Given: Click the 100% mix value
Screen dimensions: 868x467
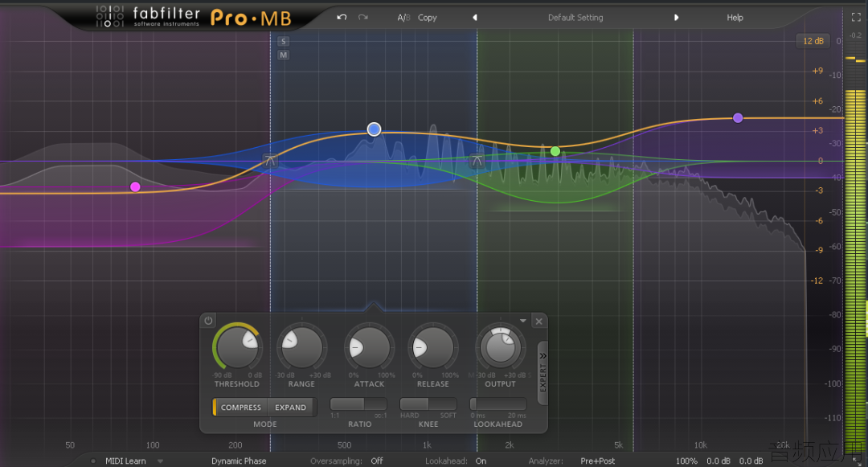Looking at the screenshot, I should tap(686, 461).
